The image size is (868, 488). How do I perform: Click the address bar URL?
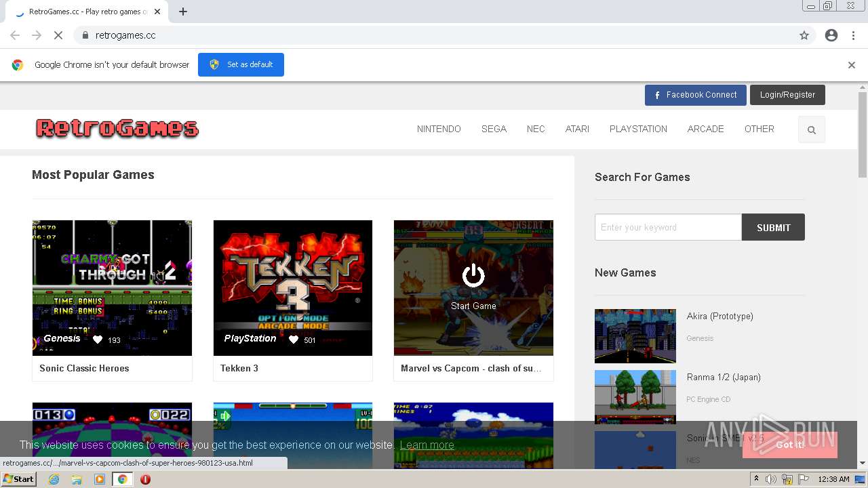pos(125,35)
